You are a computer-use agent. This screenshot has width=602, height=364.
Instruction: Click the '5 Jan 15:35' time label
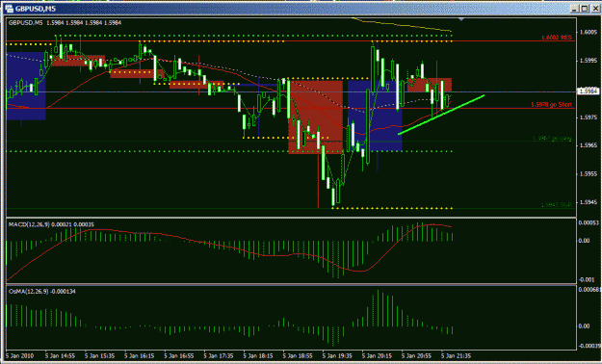(x=99, y=356)
